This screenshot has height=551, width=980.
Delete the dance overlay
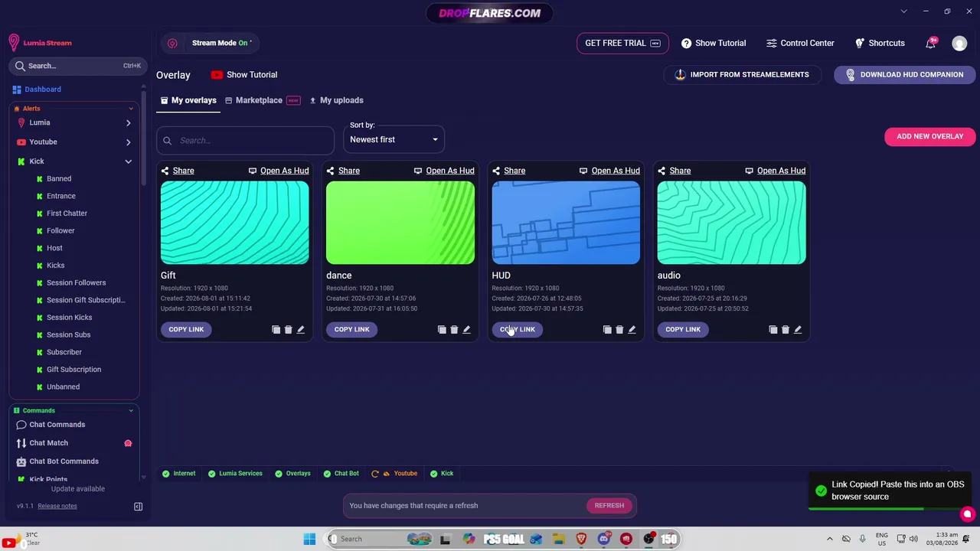click(x=454, y=330)
